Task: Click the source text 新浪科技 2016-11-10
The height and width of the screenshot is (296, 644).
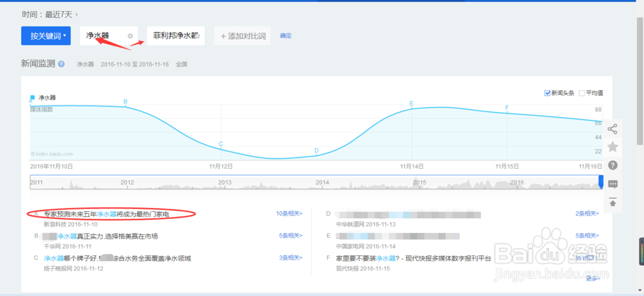Action: 71,224
